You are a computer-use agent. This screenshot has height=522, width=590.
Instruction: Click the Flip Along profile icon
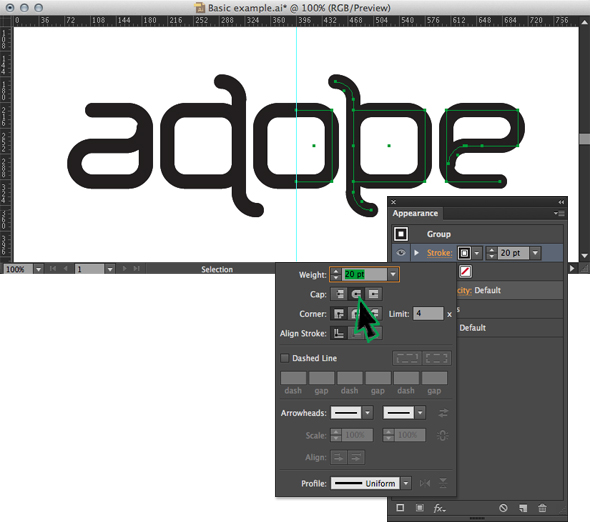pos(425,483)
